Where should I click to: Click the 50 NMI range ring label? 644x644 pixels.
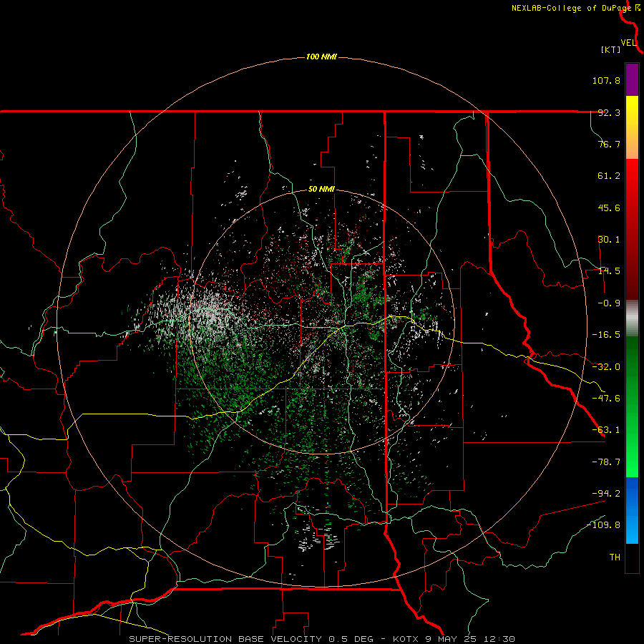pyautogui.click(x=321, y=190)
